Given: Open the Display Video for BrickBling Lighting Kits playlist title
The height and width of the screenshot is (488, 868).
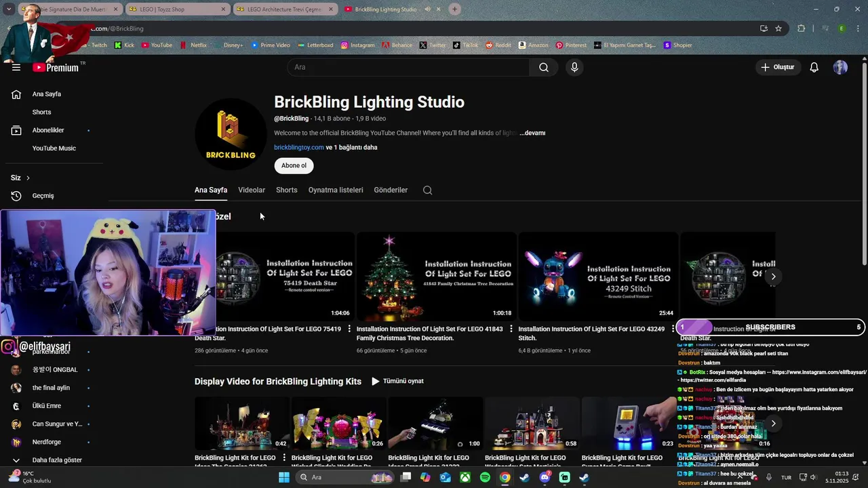Looking at the screenshot, I should coord(278,382).
